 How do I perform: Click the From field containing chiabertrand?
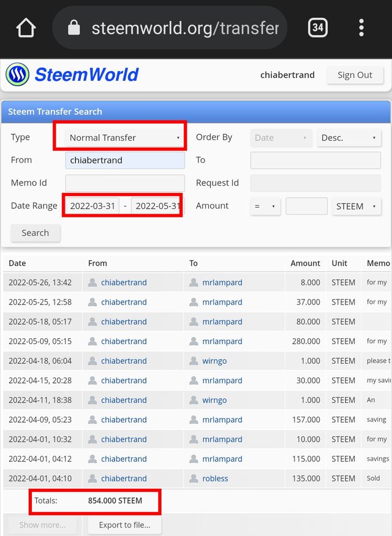pyautogui.click(x=125, y=160)
